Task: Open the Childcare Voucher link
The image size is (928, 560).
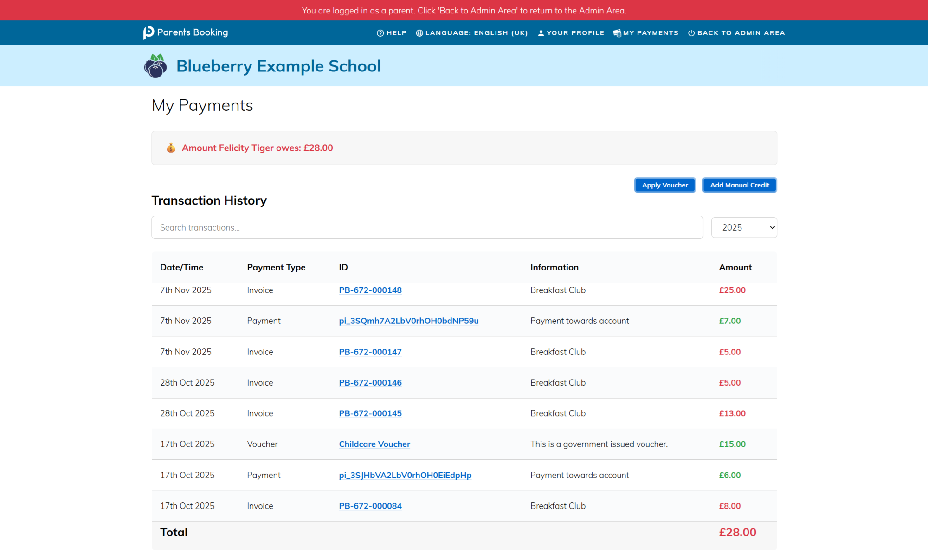Action: (x=374, y=444)
